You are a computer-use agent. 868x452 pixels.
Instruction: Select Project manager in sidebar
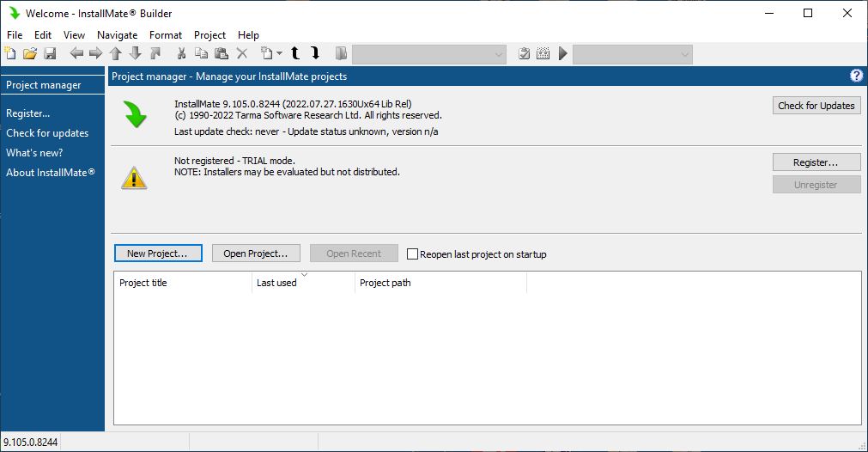coord(52,85)
